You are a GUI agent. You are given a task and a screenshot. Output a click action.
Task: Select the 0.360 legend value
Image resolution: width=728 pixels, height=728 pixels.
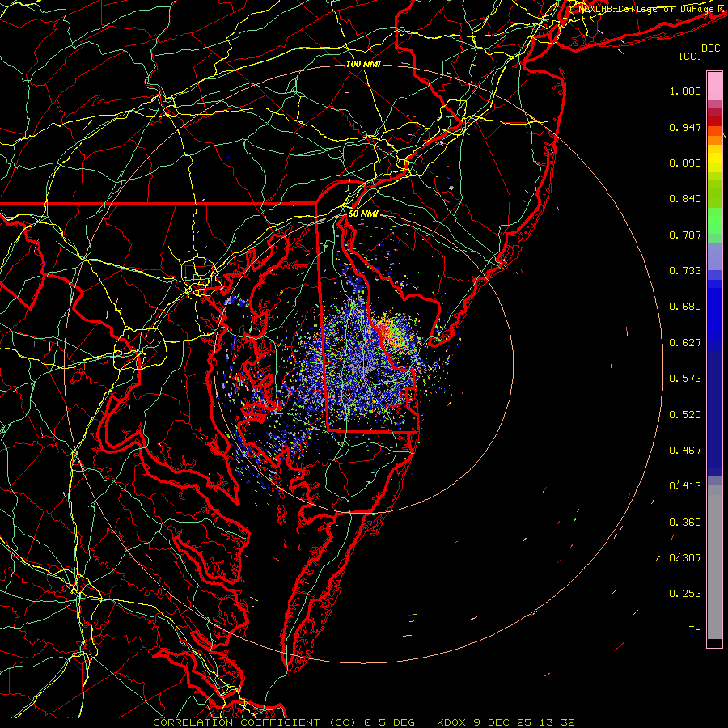(685, 523)
